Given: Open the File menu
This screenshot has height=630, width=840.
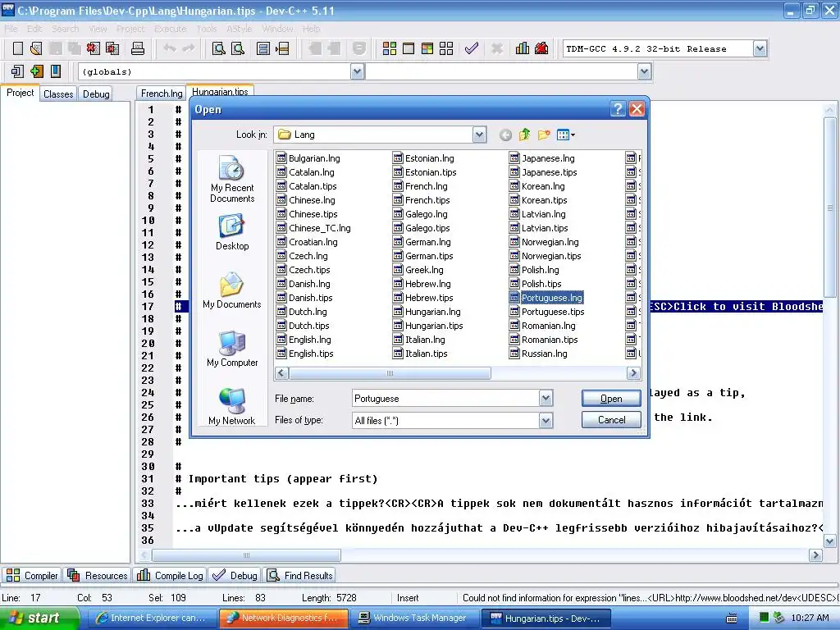Looking at the screenshot, I should (x=11, y=29).
